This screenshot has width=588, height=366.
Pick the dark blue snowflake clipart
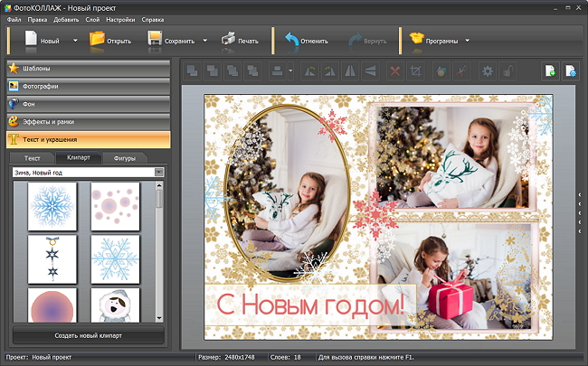point(52,206)
